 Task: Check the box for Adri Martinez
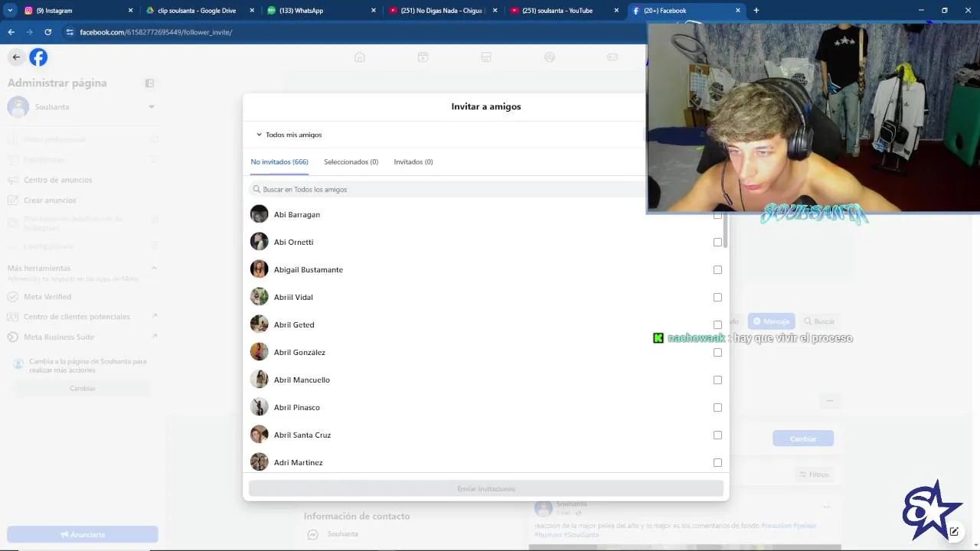pos(717,463)
